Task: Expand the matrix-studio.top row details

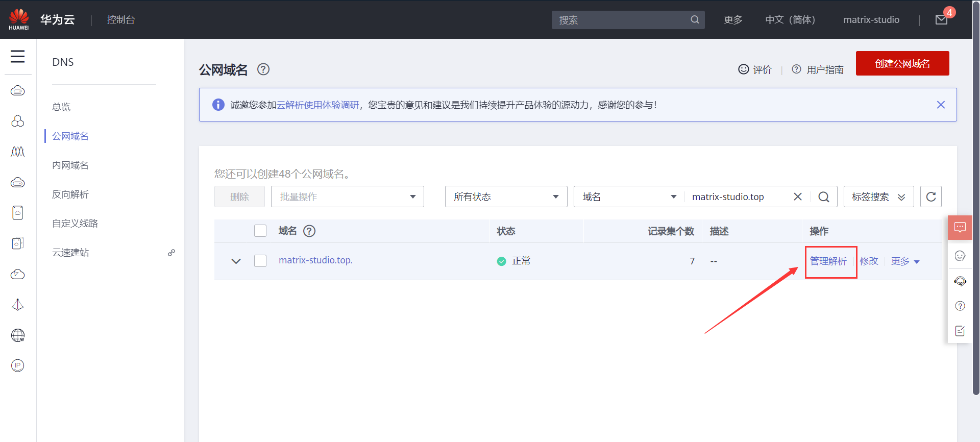Action: tap(236, 261)
